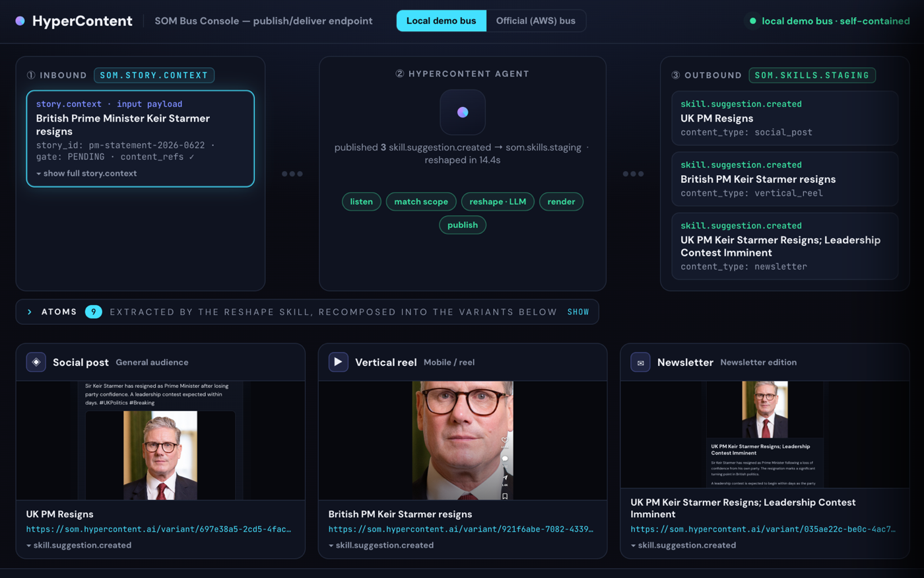The width and height of the screenshot is (924, 578).
Task: Click the 'reshaped in 14.4s' status text
Action: pyautogui.click(x=463, y=160)
